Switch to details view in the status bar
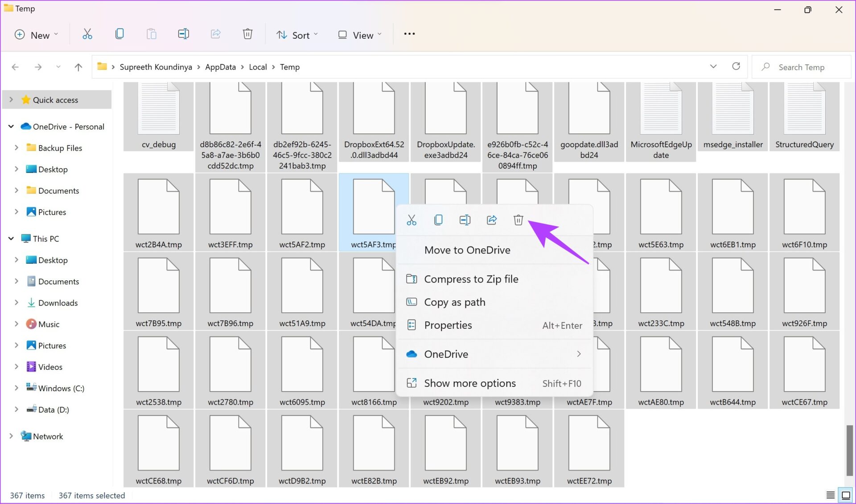The image size is (856, 504). click(830, 495)
